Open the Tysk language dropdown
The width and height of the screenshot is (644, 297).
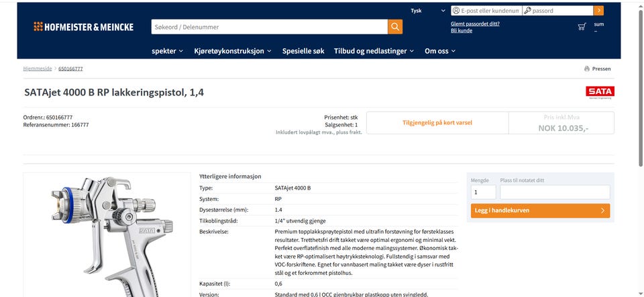tap(428, 11)
